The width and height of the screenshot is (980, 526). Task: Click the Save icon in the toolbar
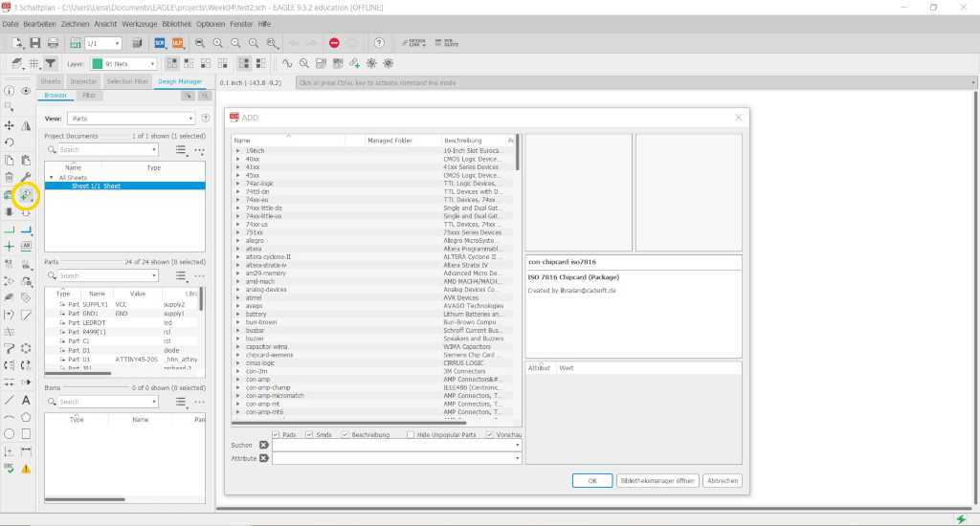35,43
